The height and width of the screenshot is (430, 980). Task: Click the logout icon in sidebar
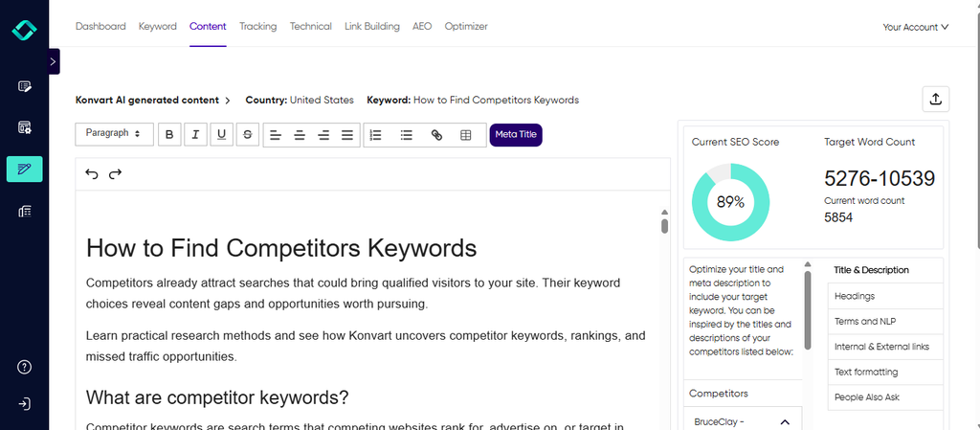click(24, 404)
